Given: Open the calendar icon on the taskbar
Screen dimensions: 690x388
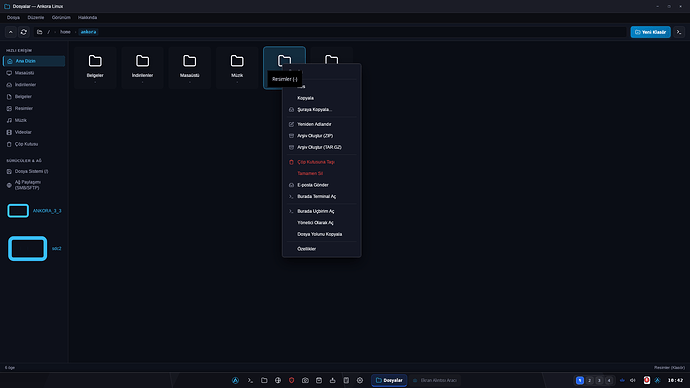Looking at the screenshot, I should pos(319,381).
